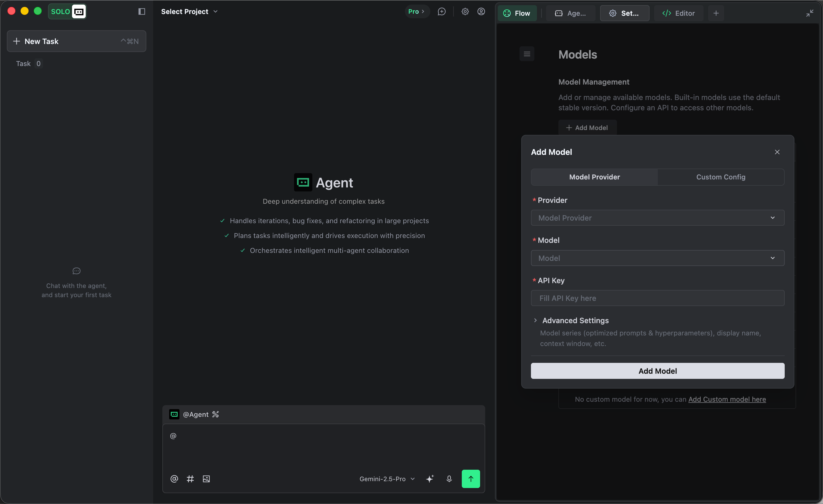Switch to the Flow tab

[517, 13]
